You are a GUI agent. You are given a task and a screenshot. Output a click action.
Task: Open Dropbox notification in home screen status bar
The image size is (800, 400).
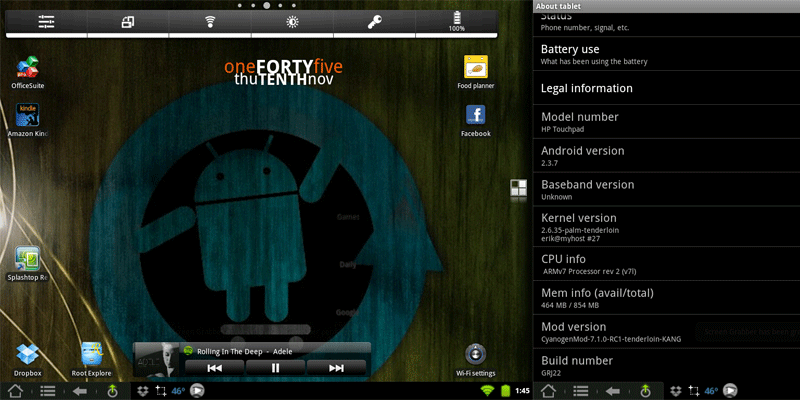point(143,391)
